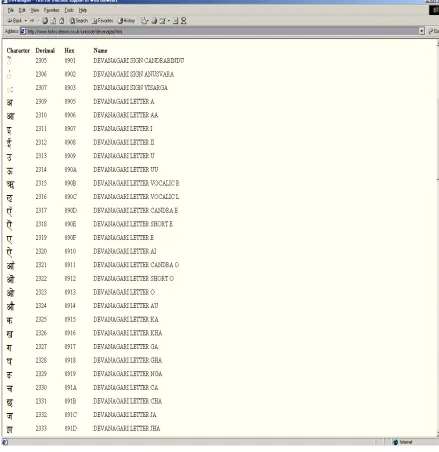This screenshot has width=439, height=452.
Task: Click the 'Decimal' column header
Action: click(x=45, y=51)
